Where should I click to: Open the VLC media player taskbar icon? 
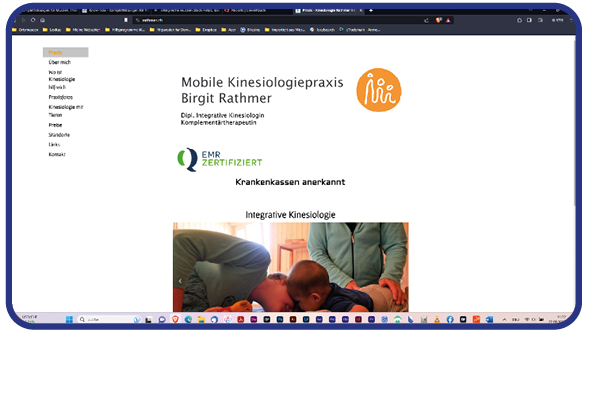(x=437, y=320)
